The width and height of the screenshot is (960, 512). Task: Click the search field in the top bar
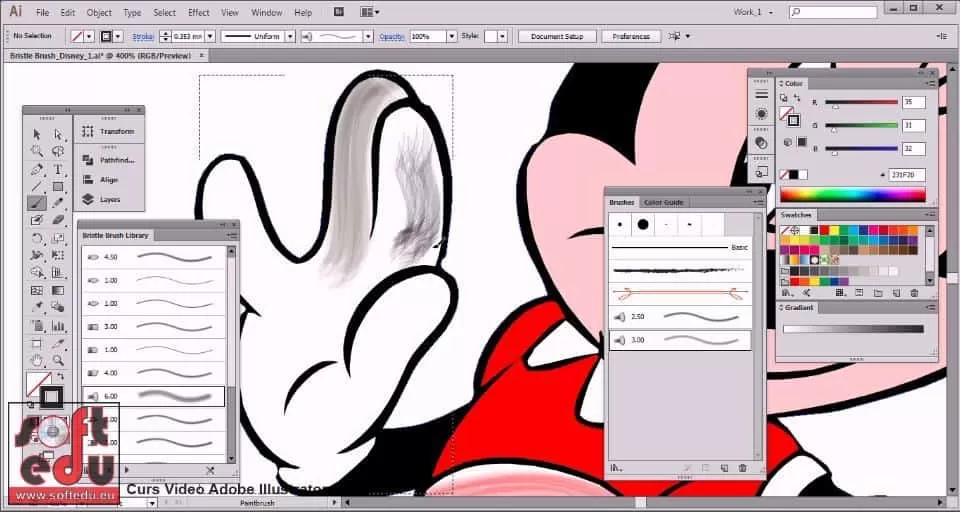(833, 12)
